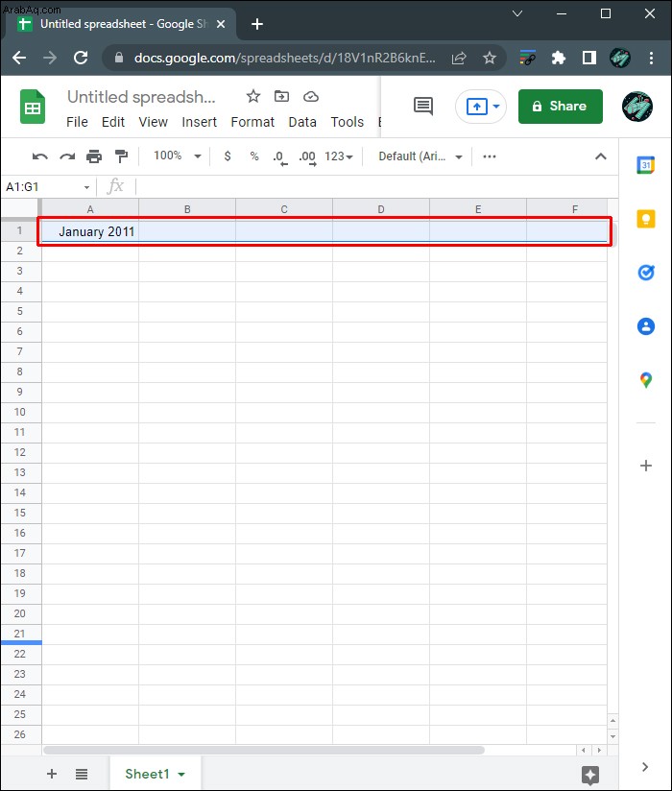Rename the Untitled spreadsheet title
This screenshot has width=672, height=791.
[x=141, y=97]
